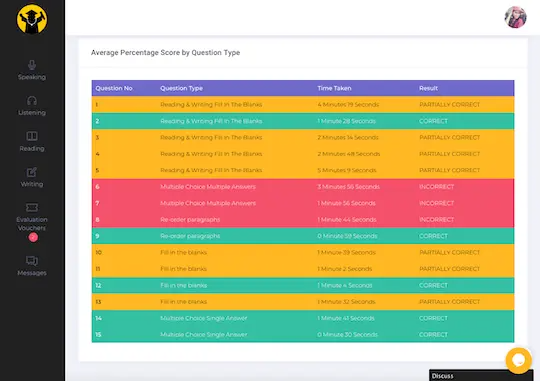
Task: Open the Reading book icon
Action: (32, 136)
